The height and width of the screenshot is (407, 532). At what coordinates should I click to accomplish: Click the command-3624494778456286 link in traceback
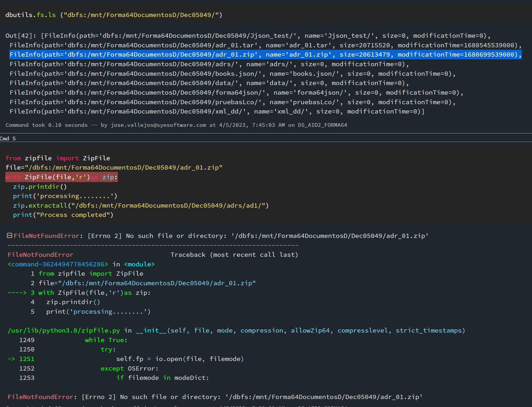[58, 264]
